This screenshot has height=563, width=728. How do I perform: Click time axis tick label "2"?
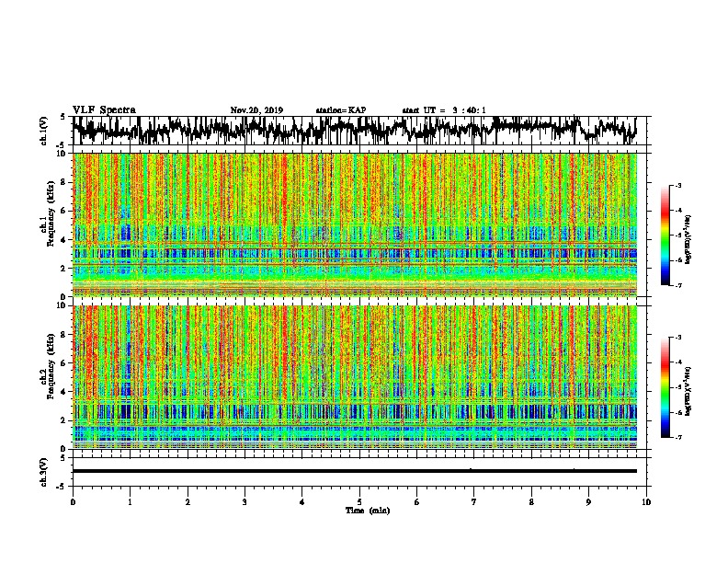pos(188,502)
